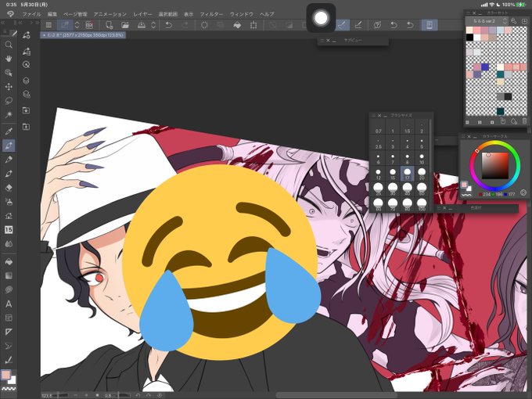Select the Text tool A icon

coord(9,304)
